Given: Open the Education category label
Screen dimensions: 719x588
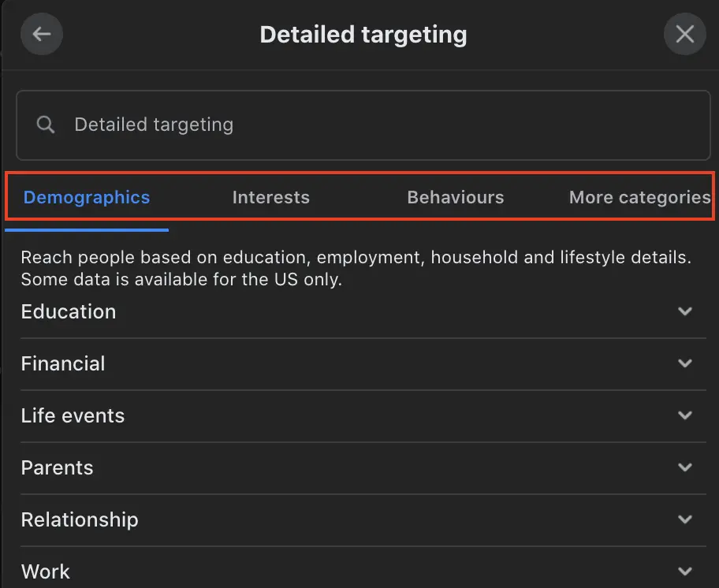Looking at the screenshot, I should point(69,311).
